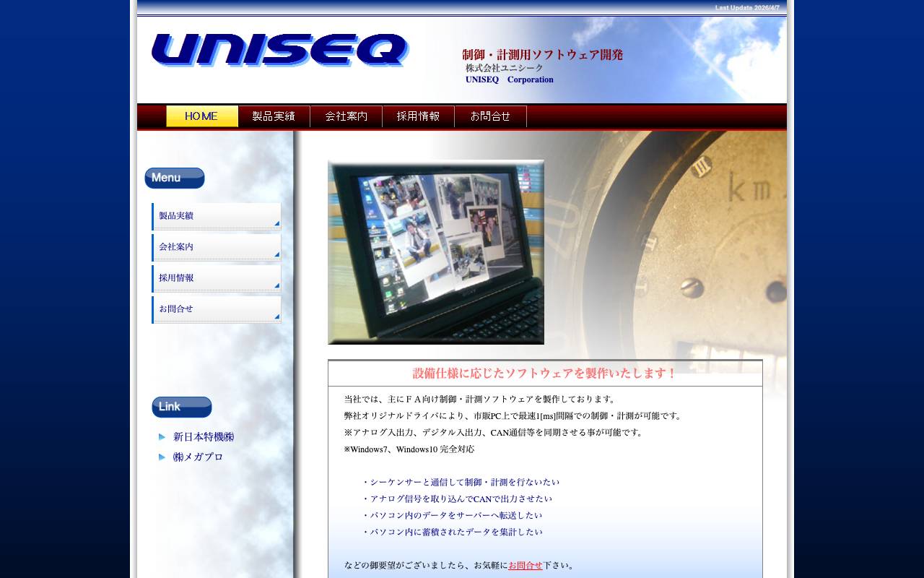This screenshot has width=924, height=578.
Task: Click the Last Update date text
Action: (747, 7)
